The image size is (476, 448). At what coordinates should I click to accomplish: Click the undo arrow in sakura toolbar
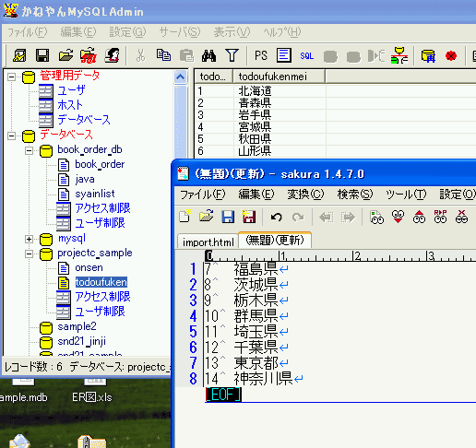(x=276, y=218)
